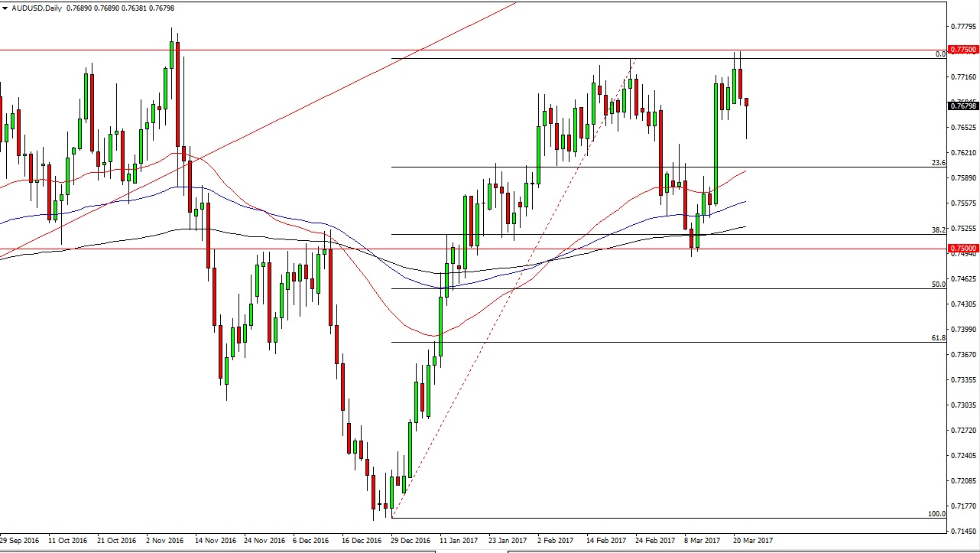The width and height of the screenshot is (980, 553).
Task: Select the 2 Feb 2017 date marker
Action: click(x=556, y=540)
